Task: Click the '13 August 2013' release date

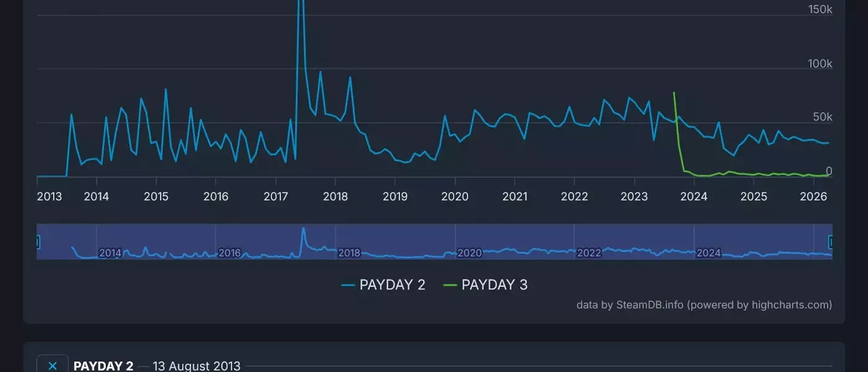Action: [x=197, y=366]
